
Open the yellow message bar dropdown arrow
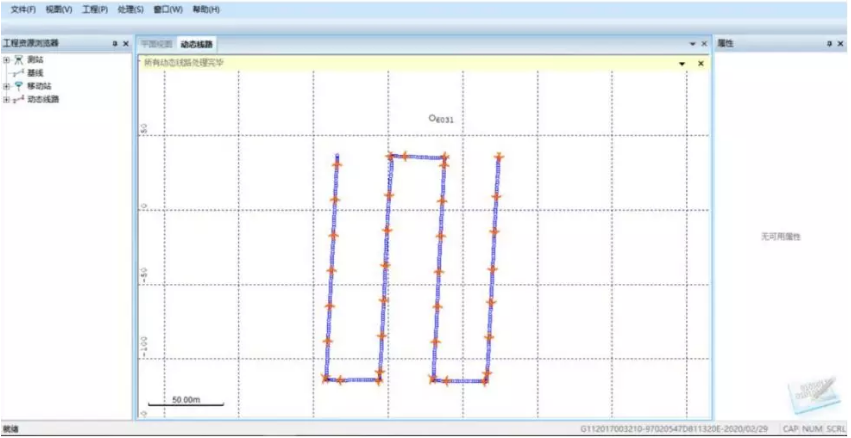(682, 63)
